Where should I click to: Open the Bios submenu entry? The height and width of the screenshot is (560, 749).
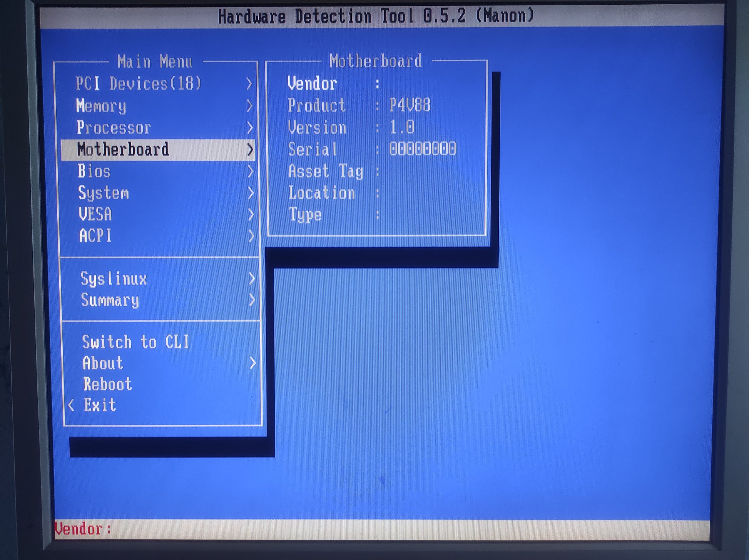pyautogui.click(x=94, y=171)
